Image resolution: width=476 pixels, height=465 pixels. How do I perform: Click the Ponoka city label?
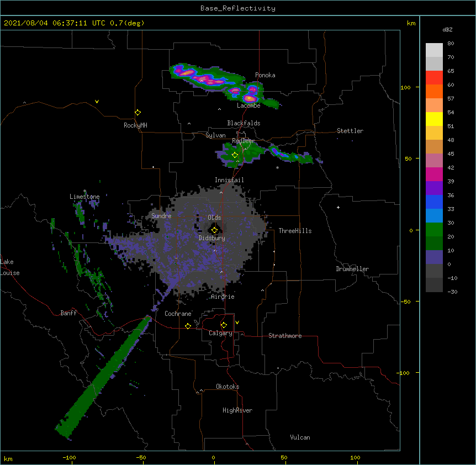pos(265,75)
